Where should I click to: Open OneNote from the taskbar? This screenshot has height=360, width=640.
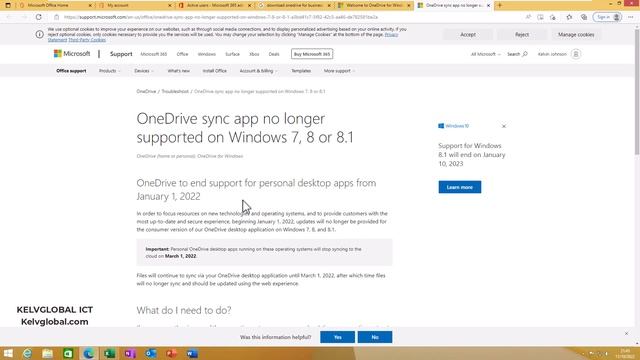(130, 353)
